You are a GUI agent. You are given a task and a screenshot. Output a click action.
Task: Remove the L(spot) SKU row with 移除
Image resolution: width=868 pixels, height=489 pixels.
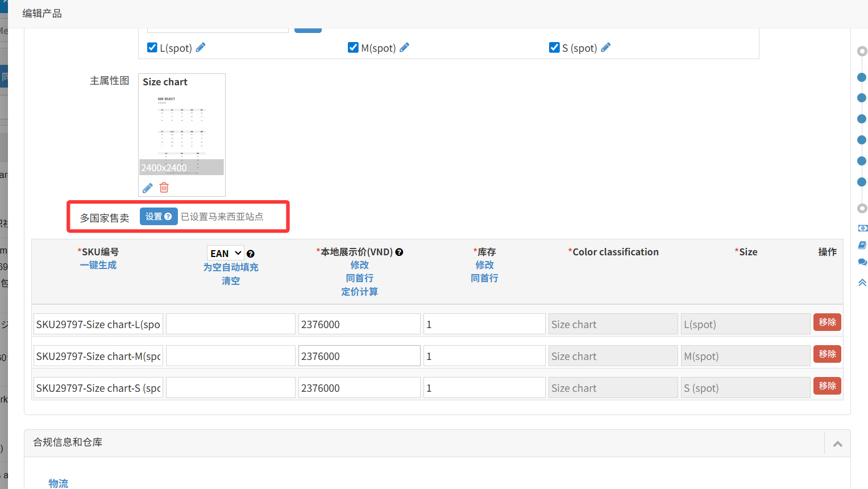tap(827, 322)
